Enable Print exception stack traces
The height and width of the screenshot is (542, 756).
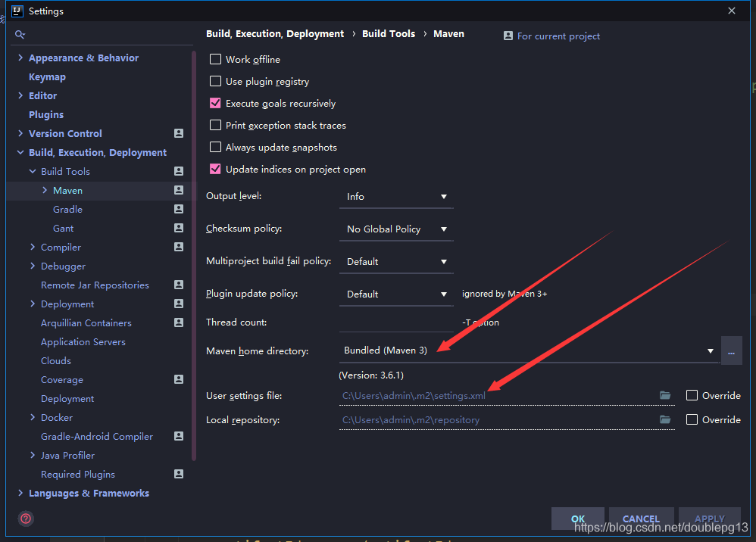[x=216, y=125]
